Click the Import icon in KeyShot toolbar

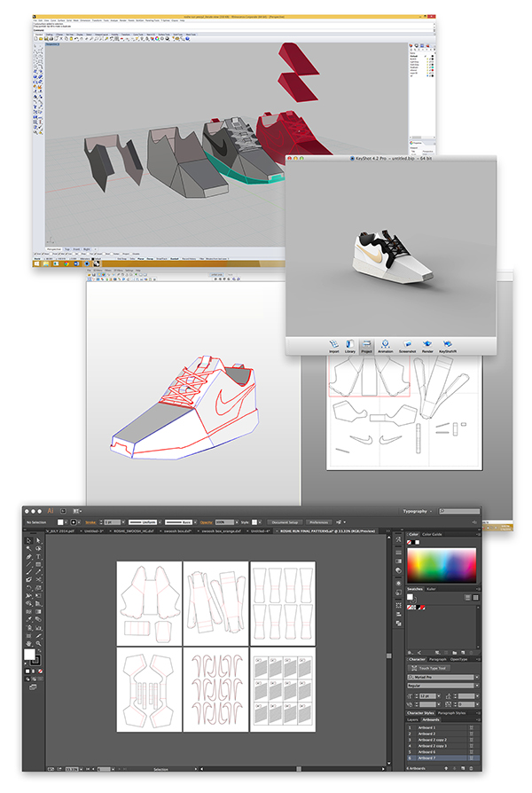click(x=333, y=344)
